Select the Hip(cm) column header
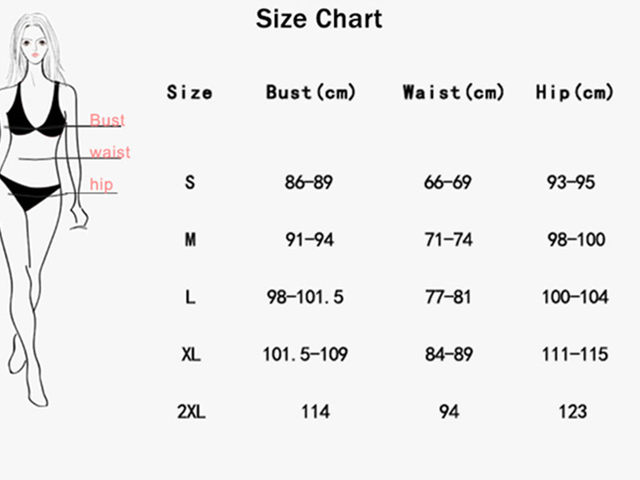The width and height of the screenshot is (640, 480). (574, 93)
